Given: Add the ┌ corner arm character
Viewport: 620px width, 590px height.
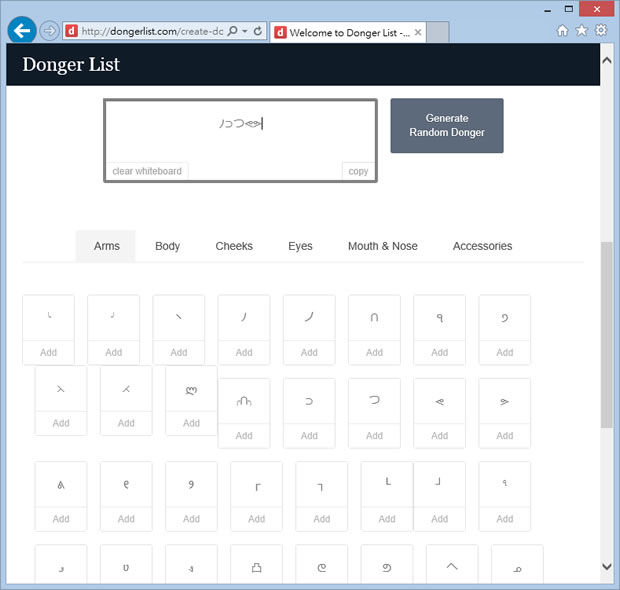Looking at the screenshot, I should coord(257,519).
